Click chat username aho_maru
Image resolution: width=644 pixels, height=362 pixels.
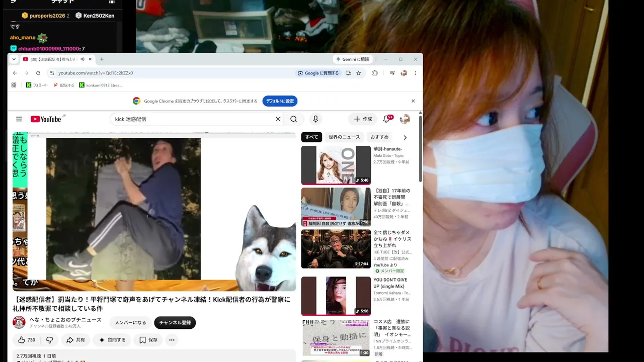click(x=22, y=38)
